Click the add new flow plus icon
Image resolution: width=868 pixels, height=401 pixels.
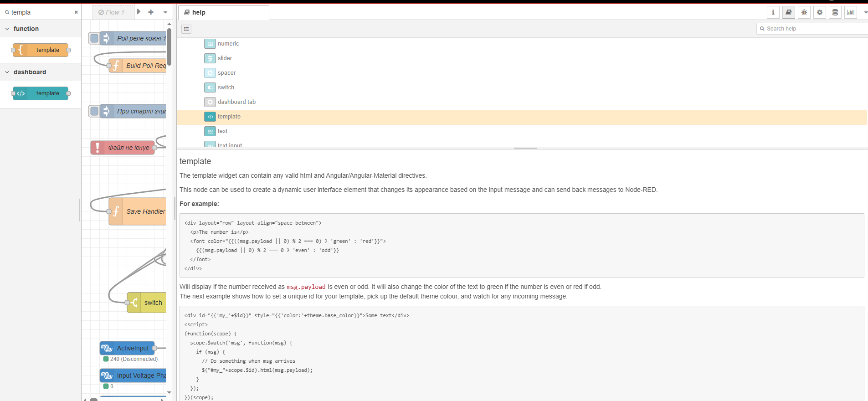pos(151,12)
